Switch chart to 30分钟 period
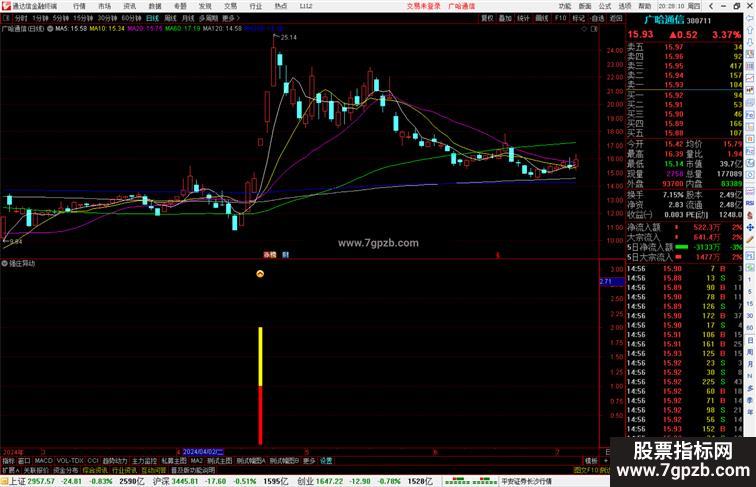This screenshot has height=487, width=756. tap(107, 18)
